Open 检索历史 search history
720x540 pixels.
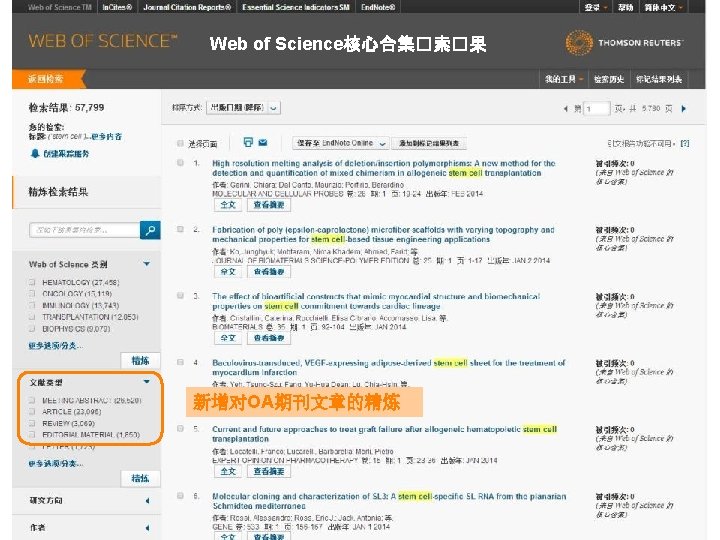coord(609,79)
